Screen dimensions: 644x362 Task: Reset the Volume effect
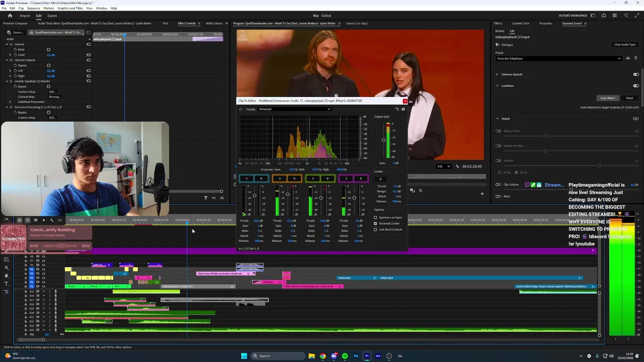89,44
